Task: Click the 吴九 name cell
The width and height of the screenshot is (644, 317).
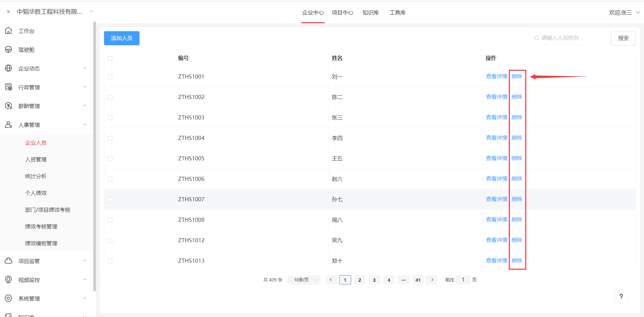Action: (x=405, y=240)
